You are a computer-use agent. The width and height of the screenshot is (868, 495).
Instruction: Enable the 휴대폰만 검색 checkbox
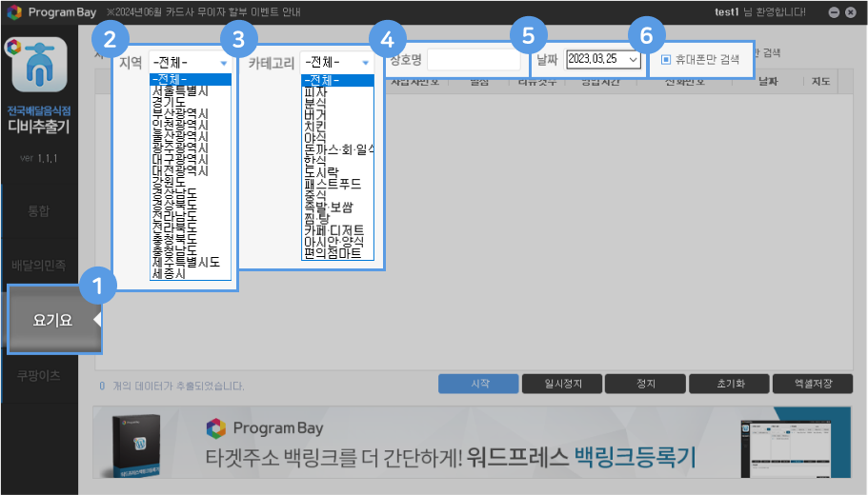tap(666, 59)
